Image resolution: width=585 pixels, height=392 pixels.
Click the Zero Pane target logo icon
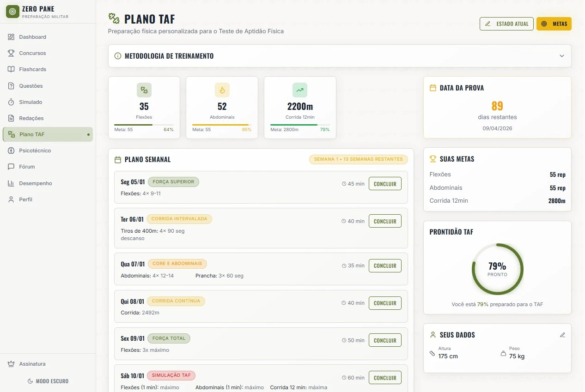click(x=12, y=12)
